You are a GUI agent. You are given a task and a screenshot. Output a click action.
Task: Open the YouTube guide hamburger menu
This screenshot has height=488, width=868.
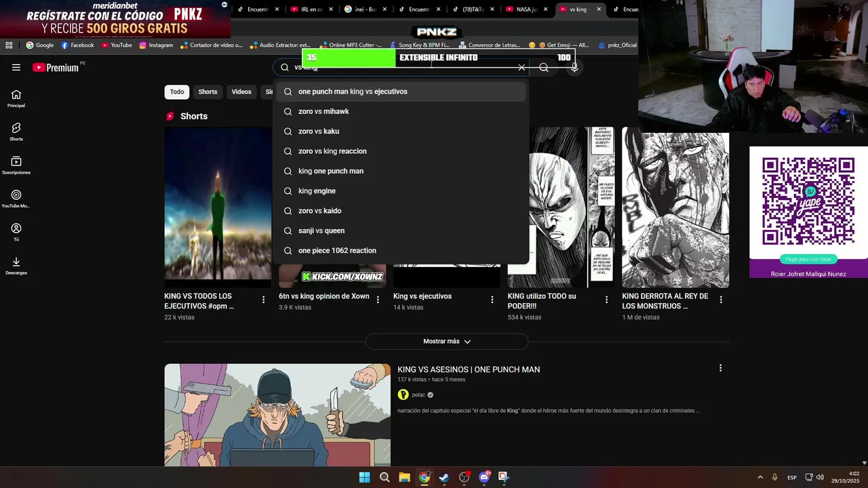(16, 67)
